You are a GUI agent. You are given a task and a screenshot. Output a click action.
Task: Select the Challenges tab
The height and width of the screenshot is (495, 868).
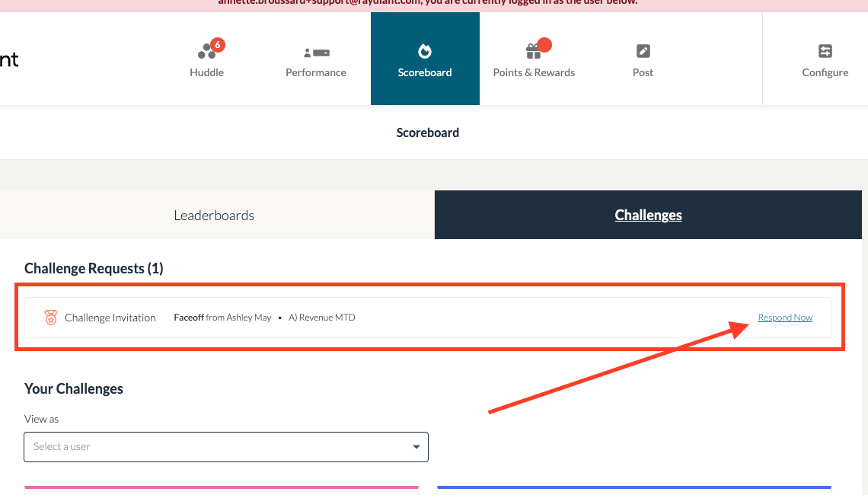648,215
